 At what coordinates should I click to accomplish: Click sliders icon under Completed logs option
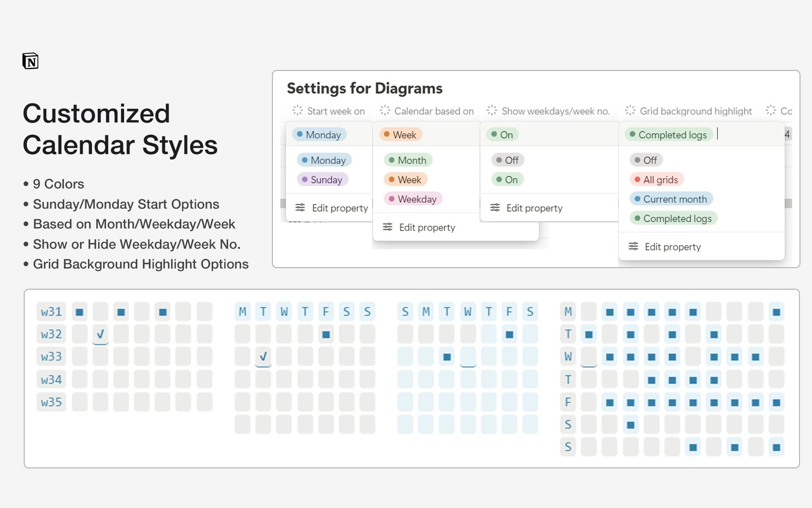pos(633,246)
